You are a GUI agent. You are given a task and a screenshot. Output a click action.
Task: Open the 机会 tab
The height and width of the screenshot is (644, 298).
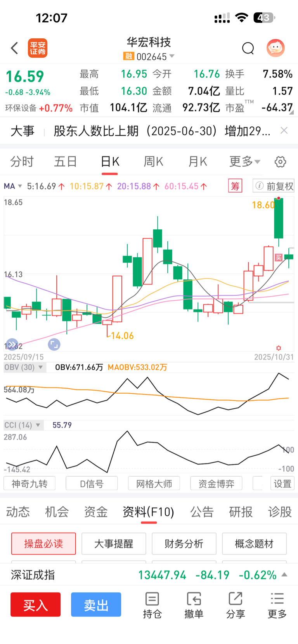[57, 512]
